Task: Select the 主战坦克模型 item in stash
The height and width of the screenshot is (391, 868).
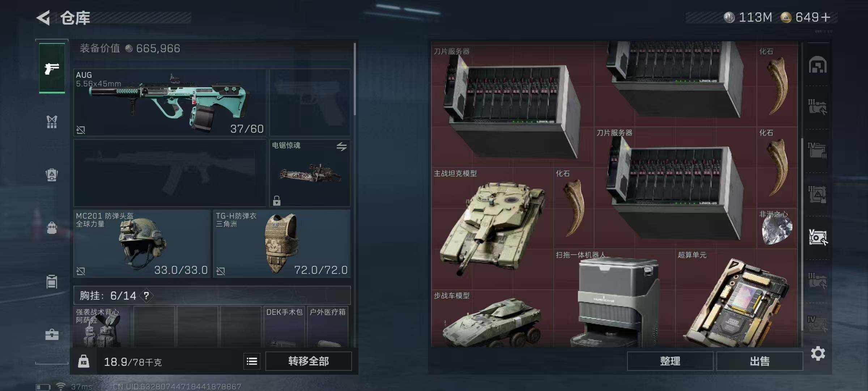Action: click(x=492, y=228)
